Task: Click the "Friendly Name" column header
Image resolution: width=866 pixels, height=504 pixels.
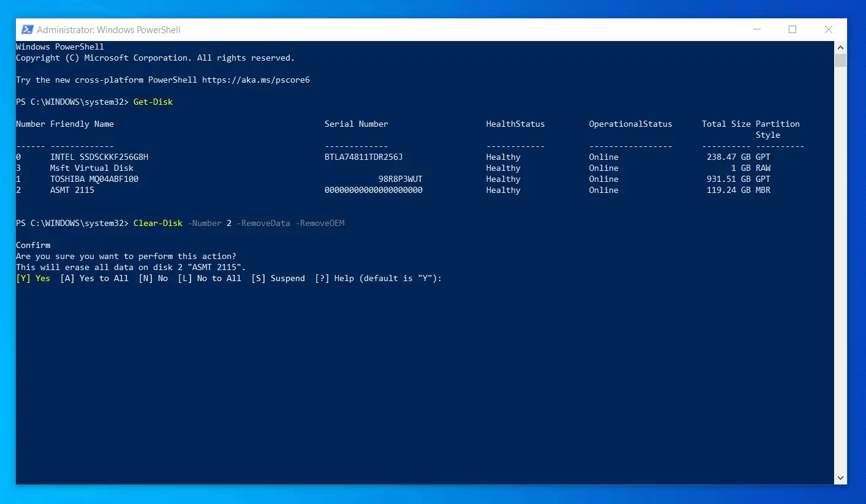Action: (x=82, y=124)
